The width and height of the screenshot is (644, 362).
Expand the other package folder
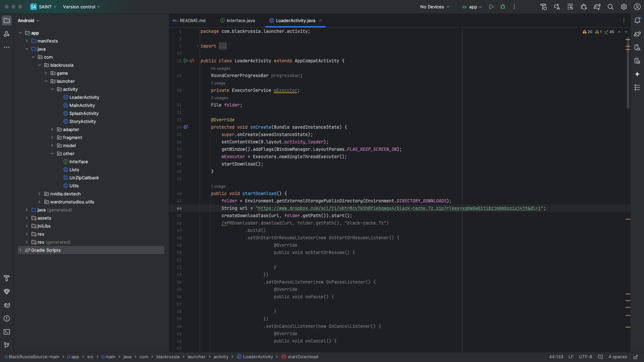(52, 154)
